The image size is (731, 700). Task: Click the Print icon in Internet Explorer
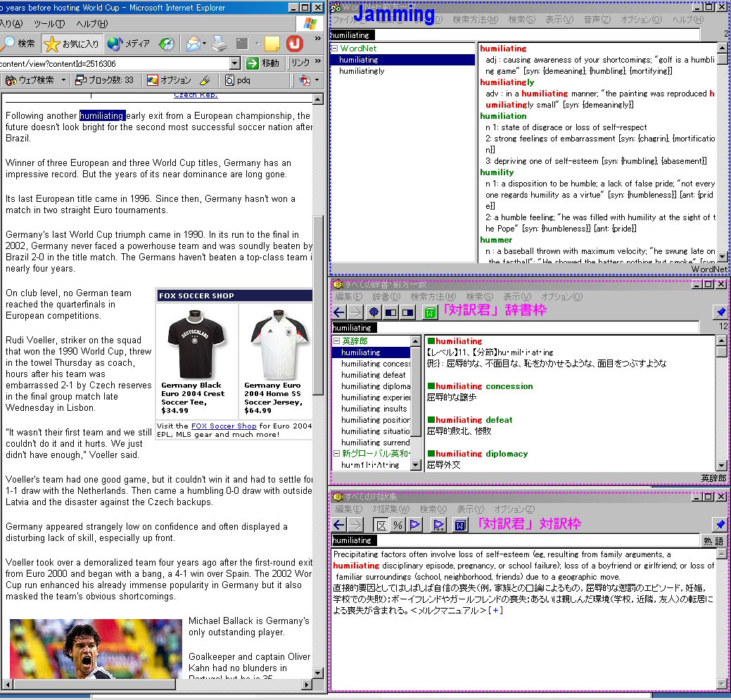pyautogui.click(x=220, y=44)
